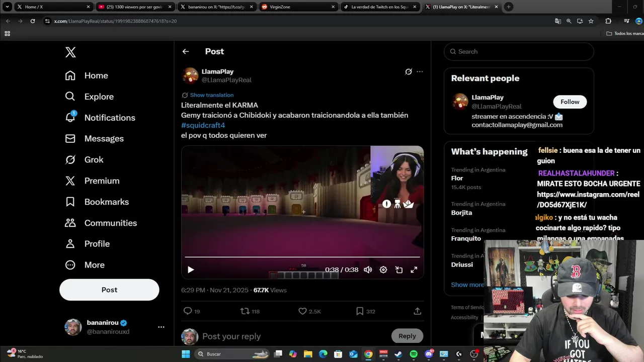Open File Explorer from taskbar

click(x=308, y=354)
